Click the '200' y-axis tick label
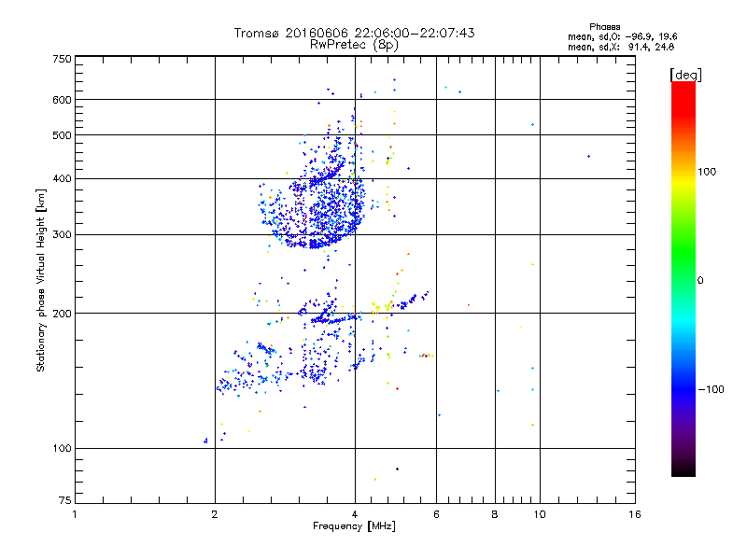This screenshot has height=560, width=747. click(x=62, y=314)
